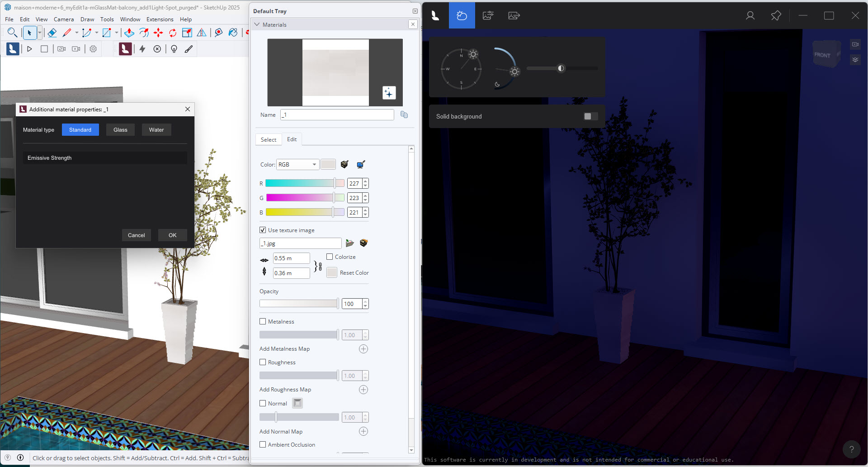Open the environment settings panel in renderer
The image size is (868, 467).
(x=462, y=15)
